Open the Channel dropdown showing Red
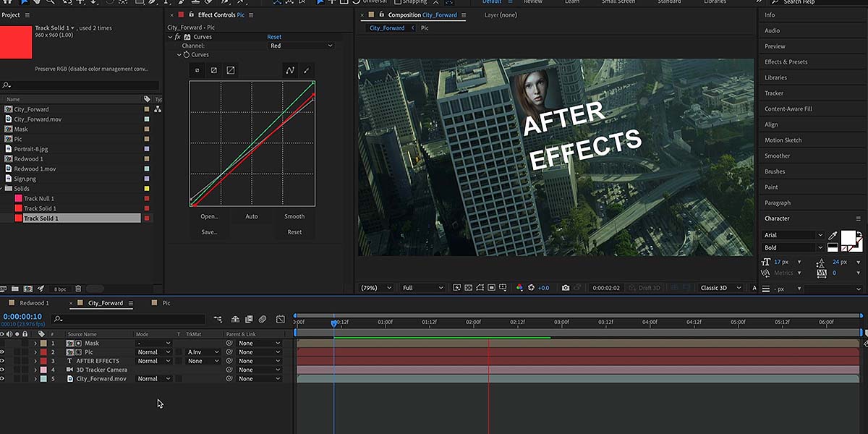 (301, 46)
